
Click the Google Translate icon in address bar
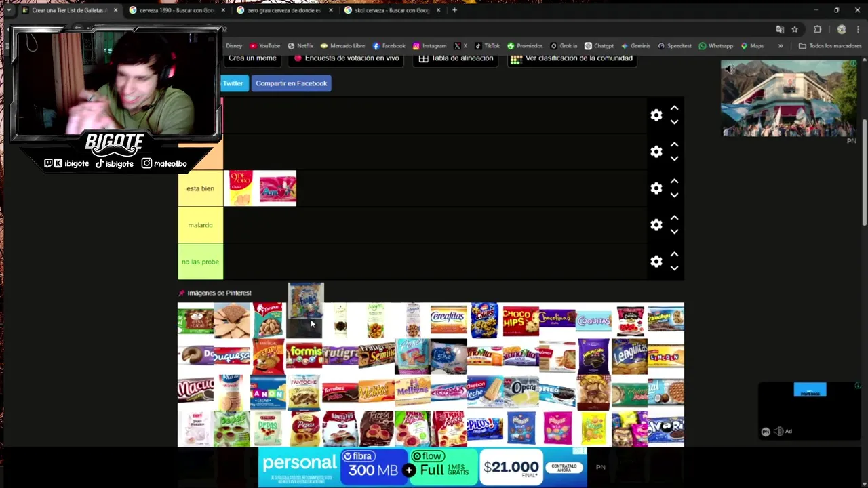click(780, 29)
